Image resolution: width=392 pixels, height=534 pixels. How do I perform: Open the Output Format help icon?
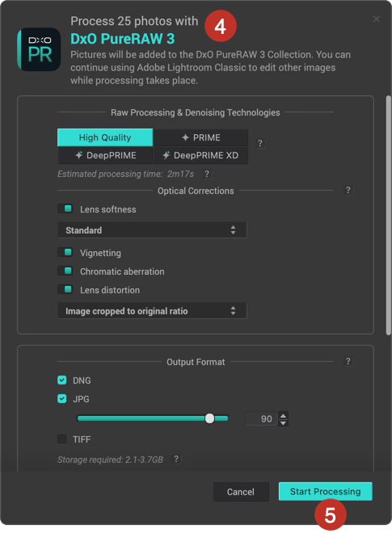[348, 361]
